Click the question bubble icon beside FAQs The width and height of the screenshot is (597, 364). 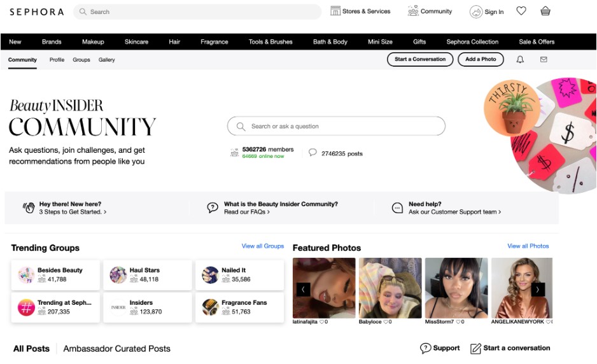tap(213, 207)
